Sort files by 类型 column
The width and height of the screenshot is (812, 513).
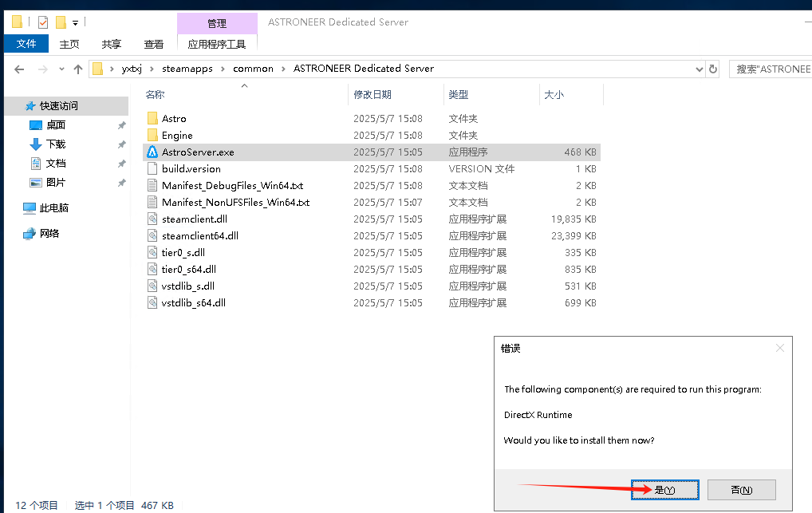pyautogui.click(x=459, y=95)
